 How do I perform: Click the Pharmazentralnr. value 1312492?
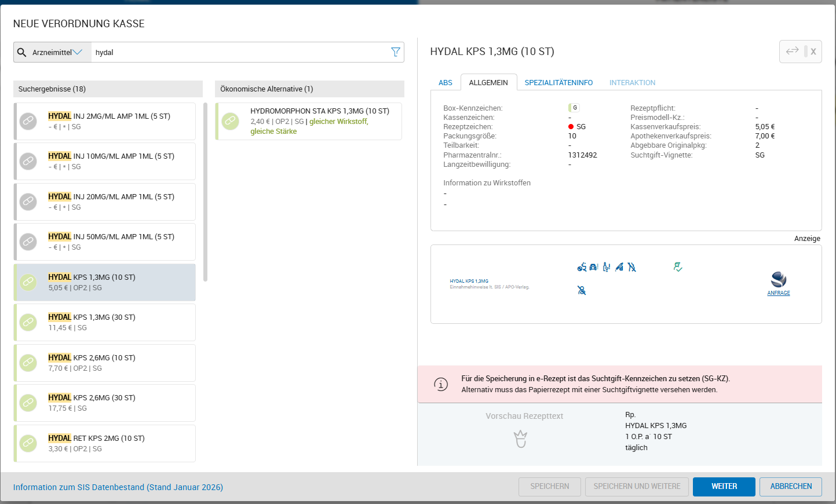tap(582, 155)
